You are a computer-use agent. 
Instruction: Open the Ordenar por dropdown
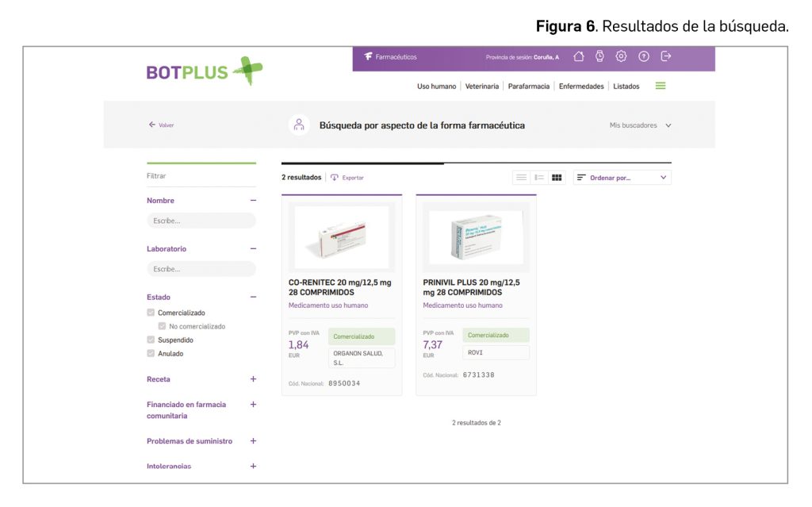click(x=622, y=178)
